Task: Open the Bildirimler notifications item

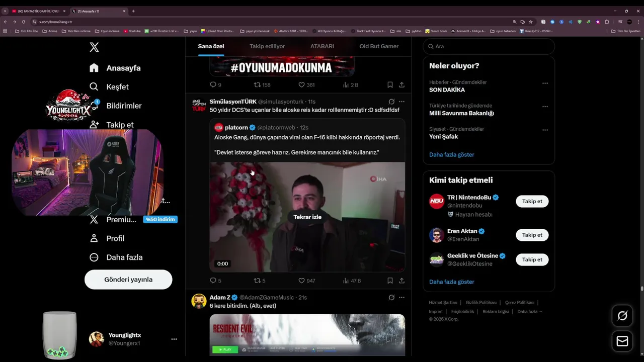Action: click(115, 106)
